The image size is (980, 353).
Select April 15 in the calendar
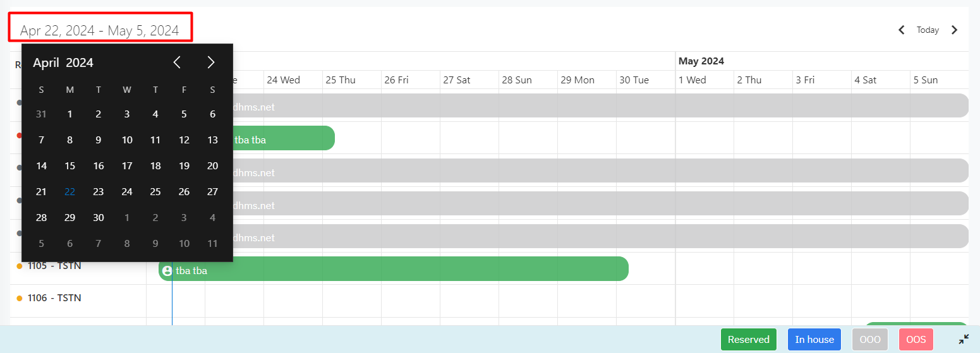coord(70,166)
